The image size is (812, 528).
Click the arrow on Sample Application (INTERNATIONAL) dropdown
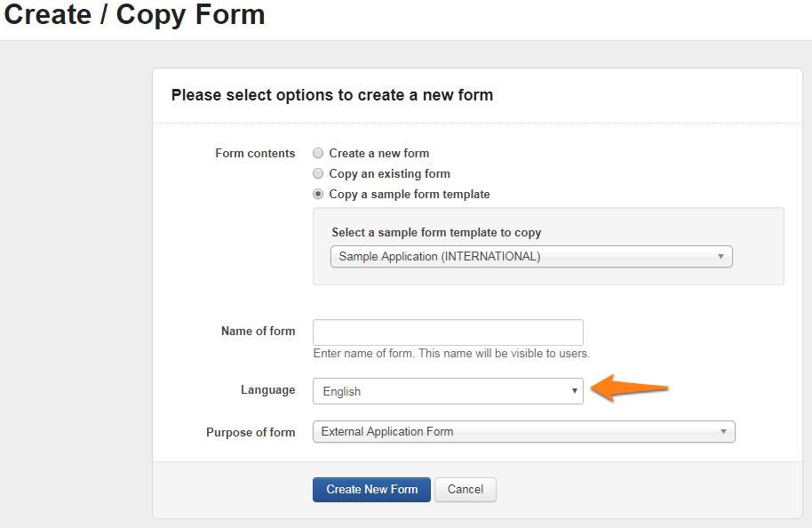(x=720, y=257)
